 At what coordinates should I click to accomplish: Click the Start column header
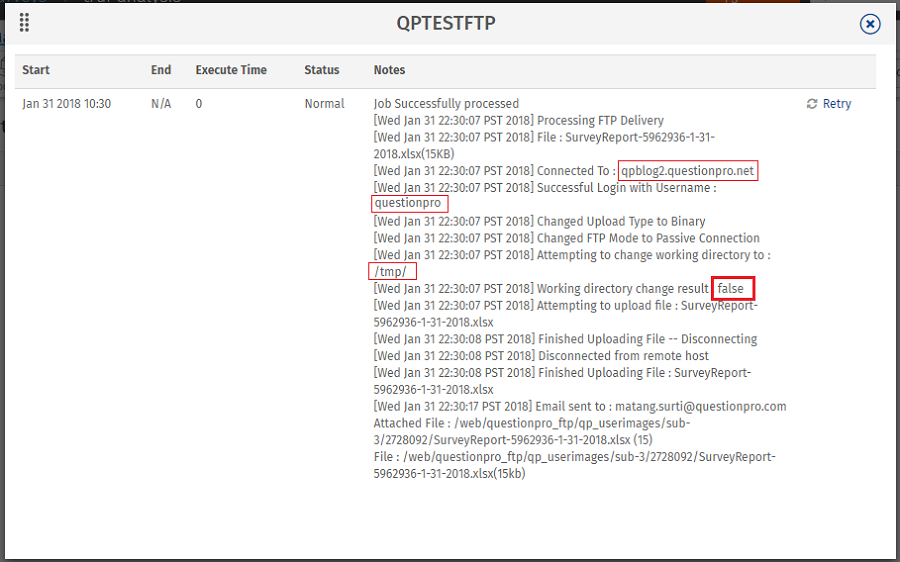coord(36,70)
